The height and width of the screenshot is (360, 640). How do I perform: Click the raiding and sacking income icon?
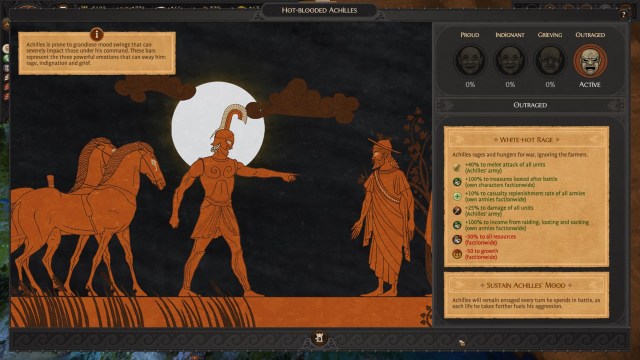point(457,225)
